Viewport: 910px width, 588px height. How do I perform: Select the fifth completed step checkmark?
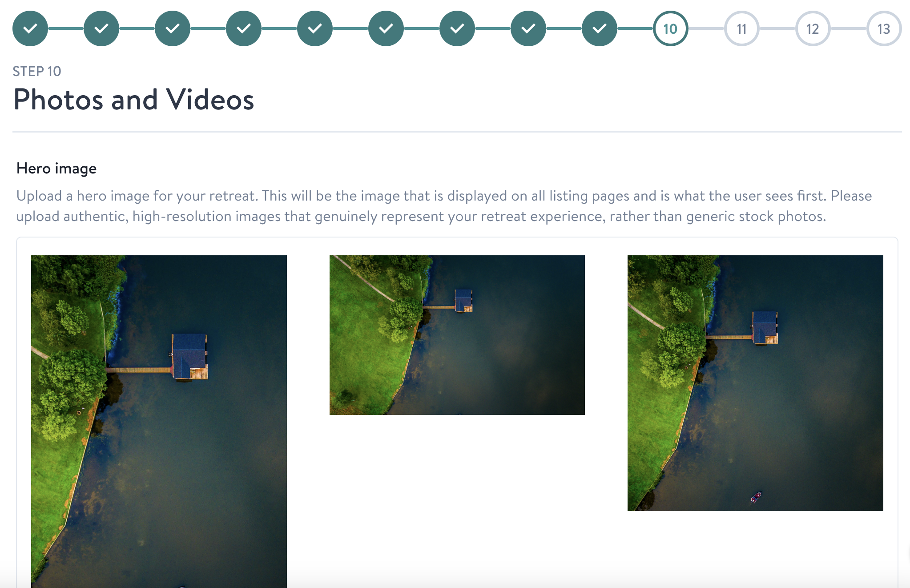coord(315,28)
